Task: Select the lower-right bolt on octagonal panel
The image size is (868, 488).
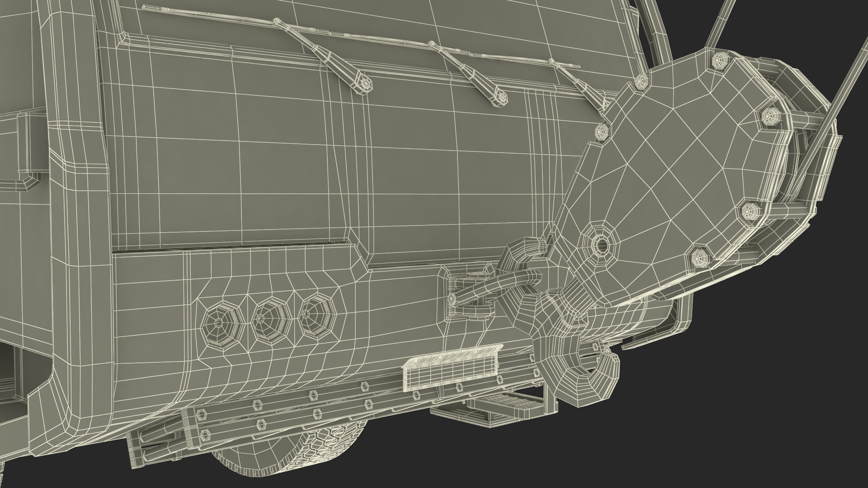Action: point(751,211)
